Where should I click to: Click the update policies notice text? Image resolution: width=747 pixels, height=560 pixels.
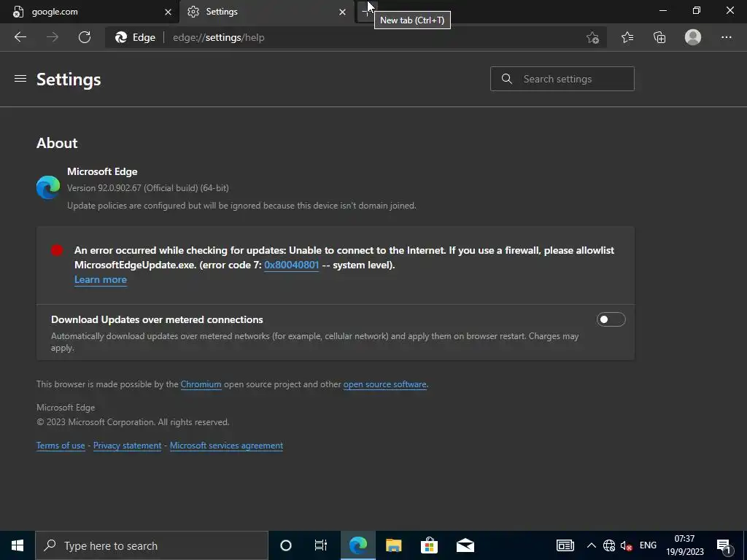(241, 206)
